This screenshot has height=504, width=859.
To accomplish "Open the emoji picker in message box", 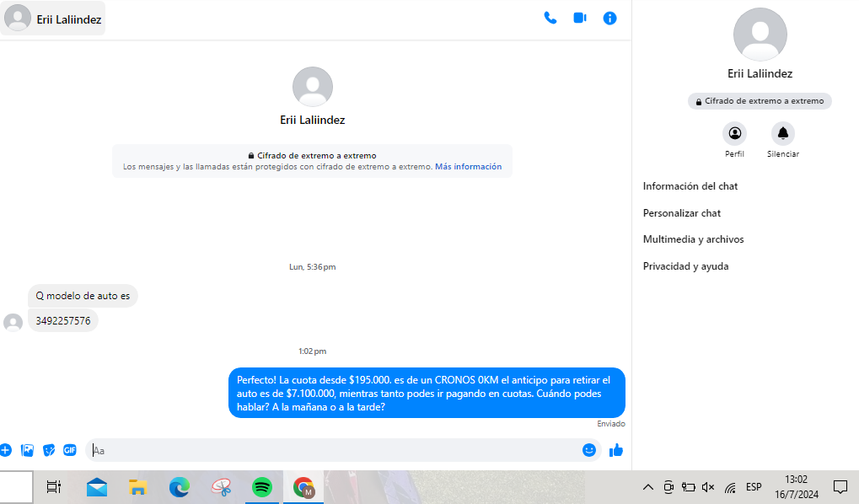I will point(589,450).
